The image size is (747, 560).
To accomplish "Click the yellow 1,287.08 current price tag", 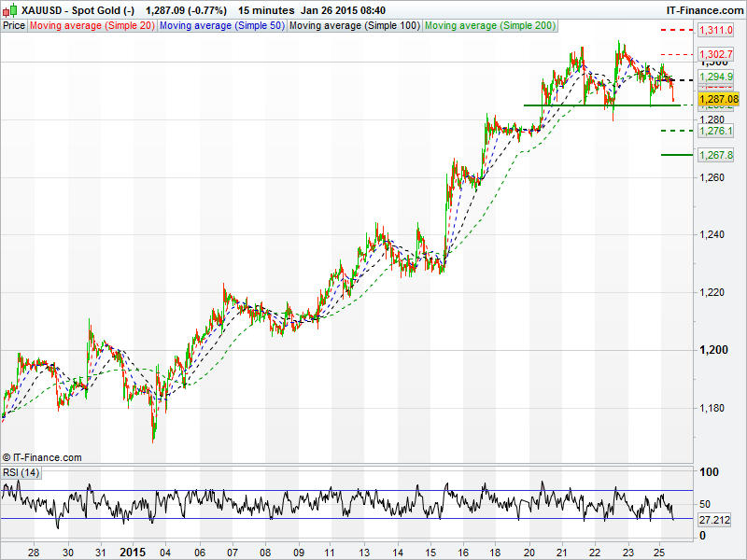I will coord(718,99).
